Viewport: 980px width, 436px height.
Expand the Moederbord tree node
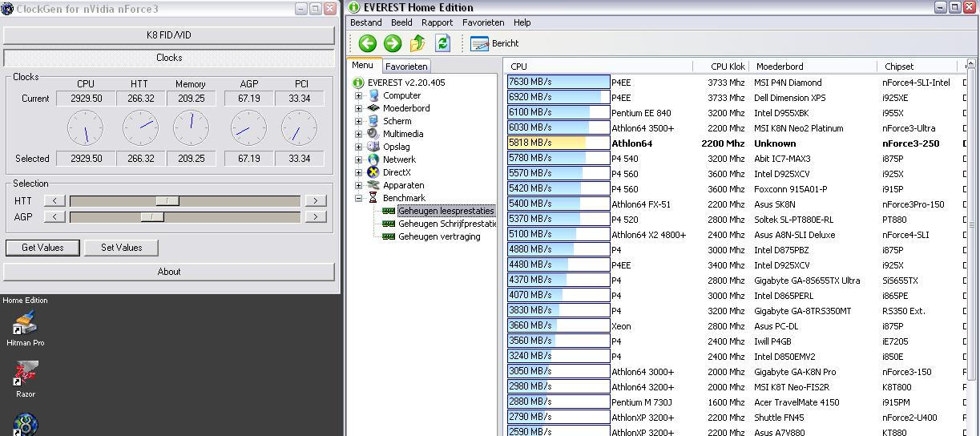click(359, 108)
